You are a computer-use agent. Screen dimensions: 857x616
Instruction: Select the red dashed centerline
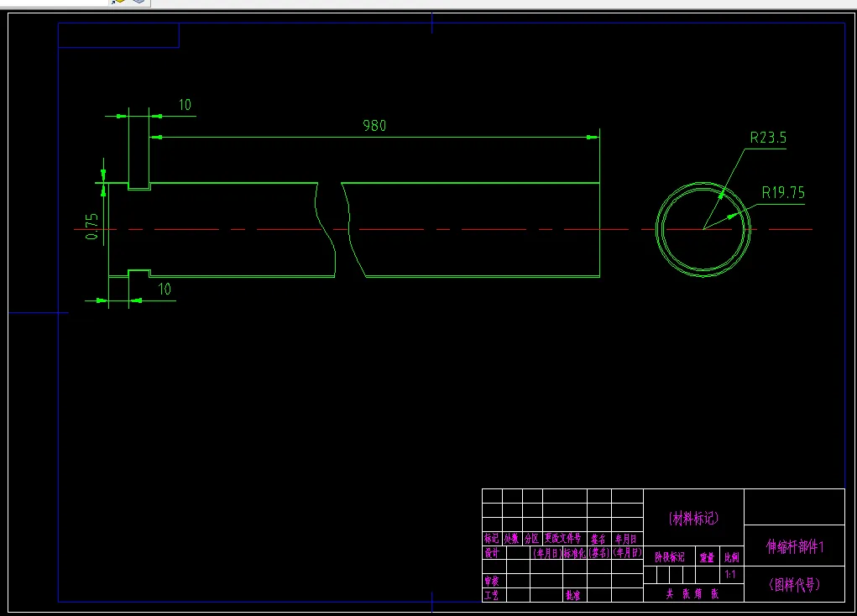pyautogui.click(x=442, y=230)
